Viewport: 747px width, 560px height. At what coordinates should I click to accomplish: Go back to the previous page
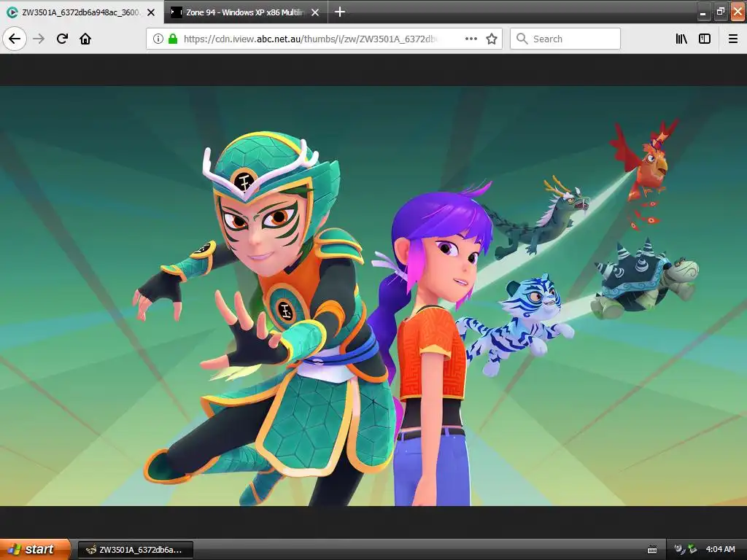[x=15, y=39]
